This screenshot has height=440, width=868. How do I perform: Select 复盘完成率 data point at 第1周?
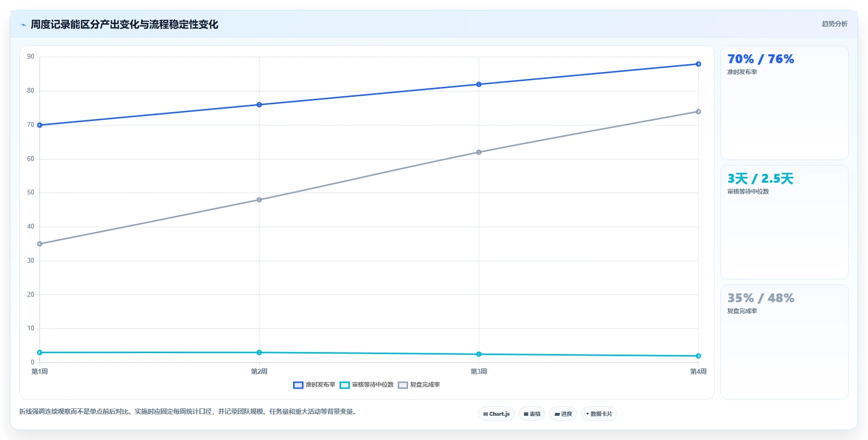click(x=40, y=244)
